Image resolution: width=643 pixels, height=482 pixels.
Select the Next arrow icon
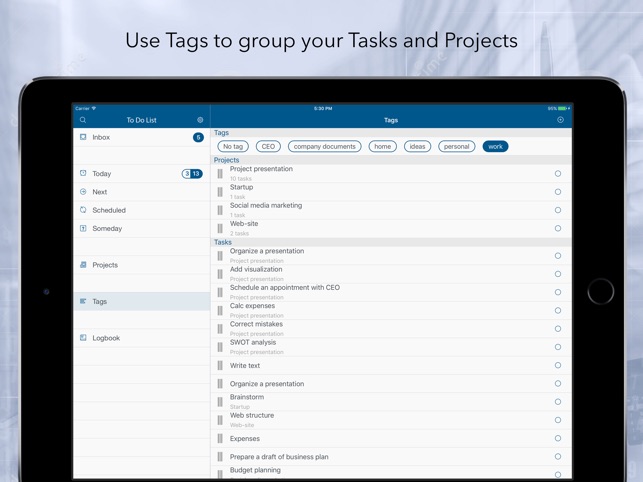click(83, 192)
